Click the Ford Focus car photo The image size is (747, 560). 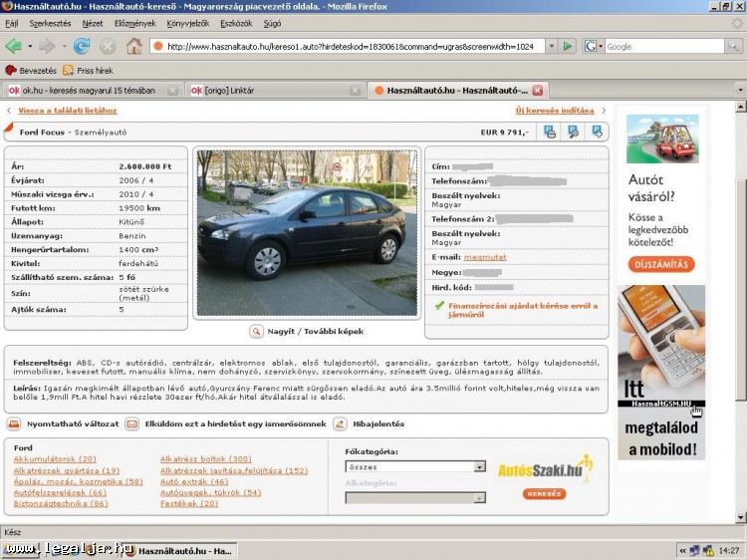[307, 233]
